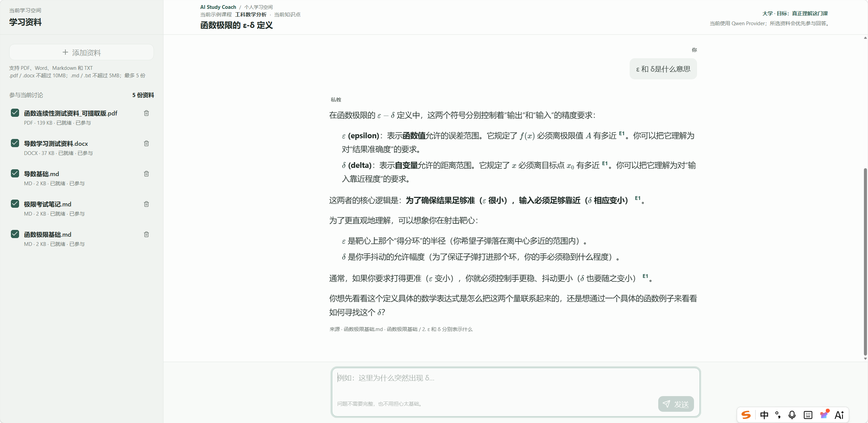Open the IME skin box icon
Image resolution: width=868 pixels, height=423 pixels.
coord(824,414)
